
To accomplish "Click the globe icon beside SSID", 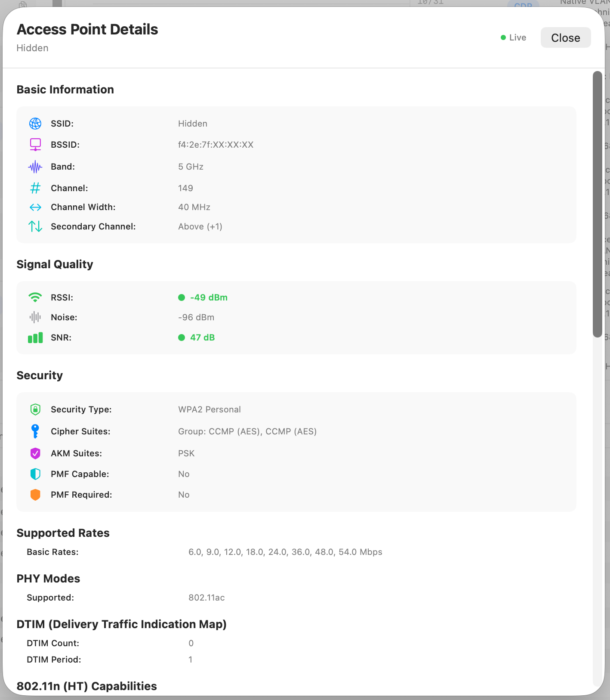I will pyautogui.click(x=35, y=124).
